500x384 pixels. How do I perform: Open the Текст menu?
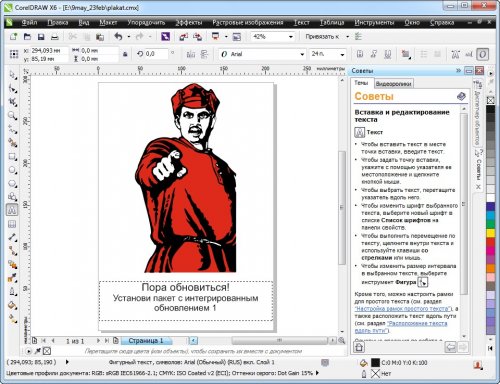click(302, 22)
